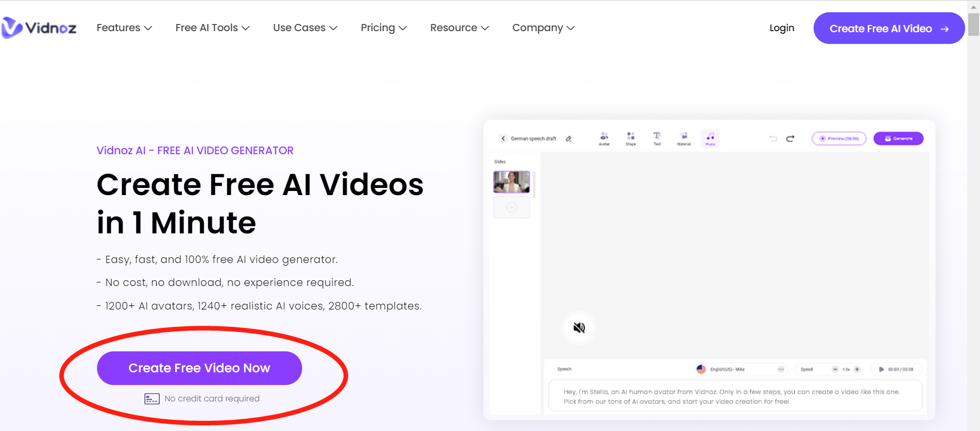The width and height of the screenshot is (980, 431).
Task: Click into the speech script text box
Action: point(736,396)
